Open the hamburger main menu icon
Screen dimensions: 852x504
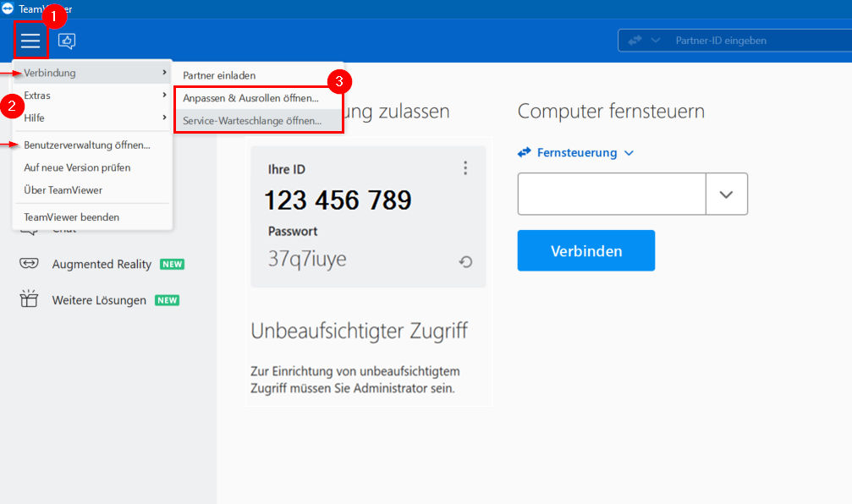[30, 41]
